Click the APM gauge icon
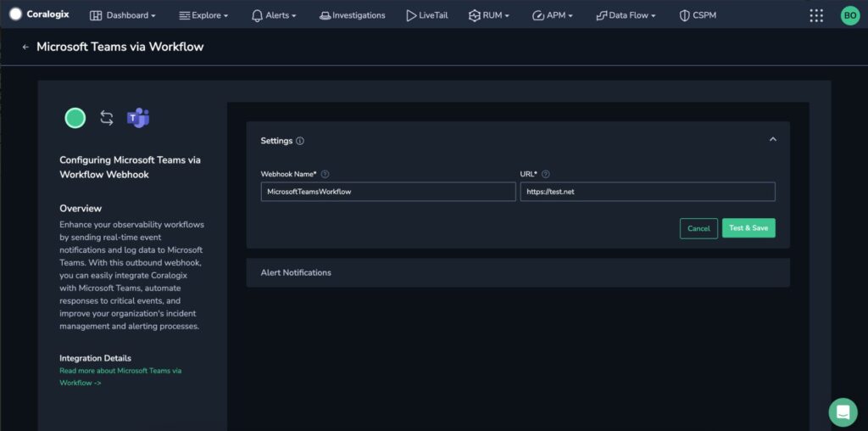The width and height of the screenshot is (868, 431). pyautogui.click(x=538, y=15)
